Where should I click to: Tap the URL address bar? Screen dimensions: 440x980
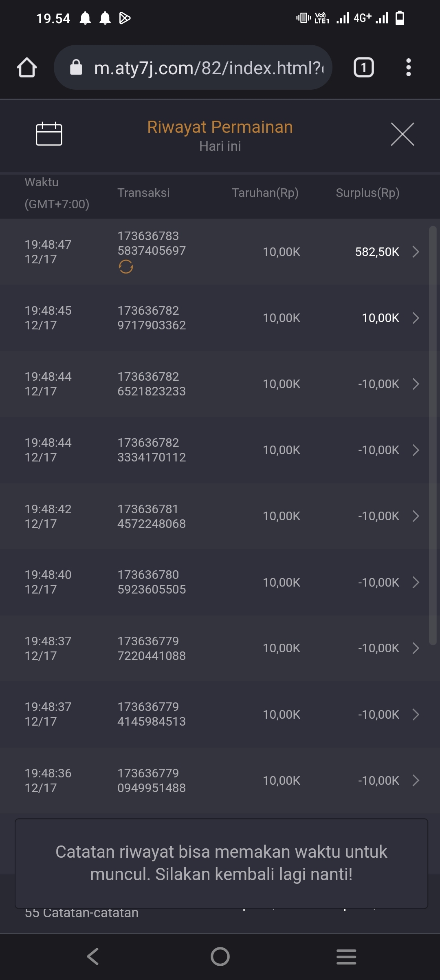coord(208,68)
